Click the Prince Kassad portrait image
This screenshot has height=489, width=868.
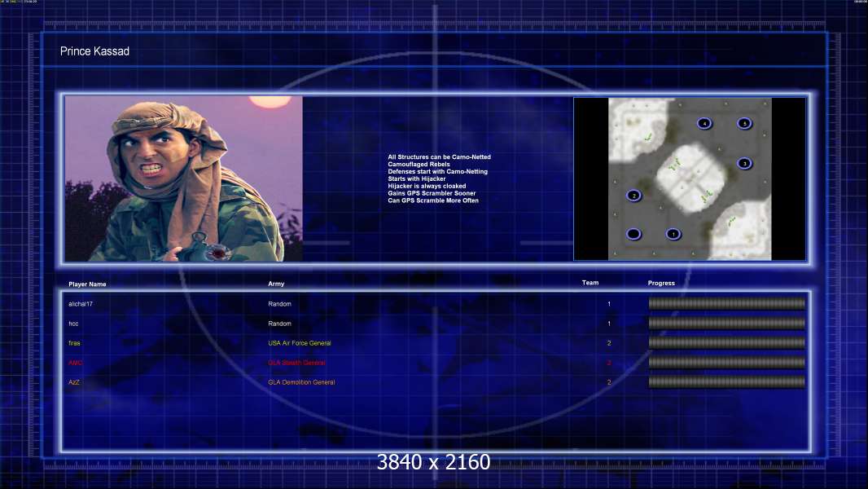(184, 178)
